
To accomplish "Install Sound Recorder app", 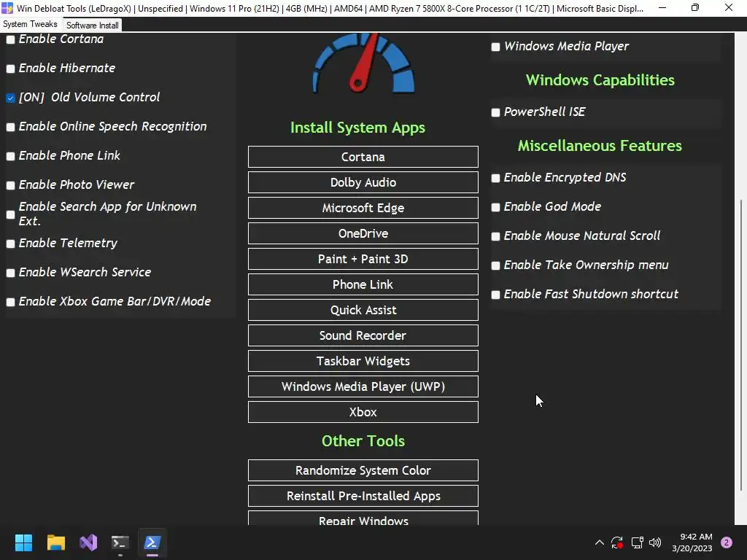I will tap(363, 335).
